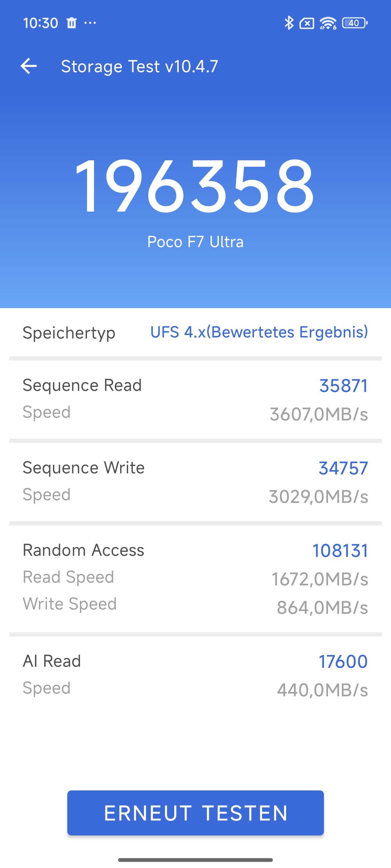Screen dimensions: 391x868
Task: Tap the Sequence Read score 35871
Action: pyautogui.click(x=343, y=386)
